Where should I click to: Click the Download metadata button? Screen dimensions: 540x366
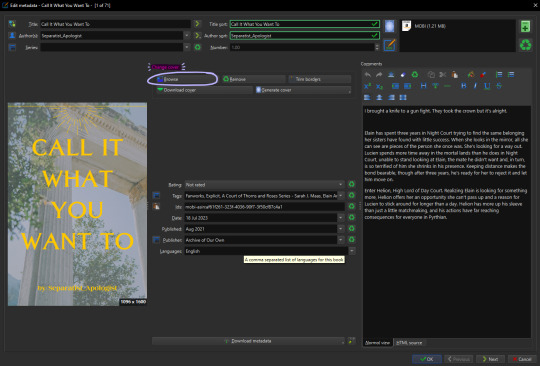248,341
